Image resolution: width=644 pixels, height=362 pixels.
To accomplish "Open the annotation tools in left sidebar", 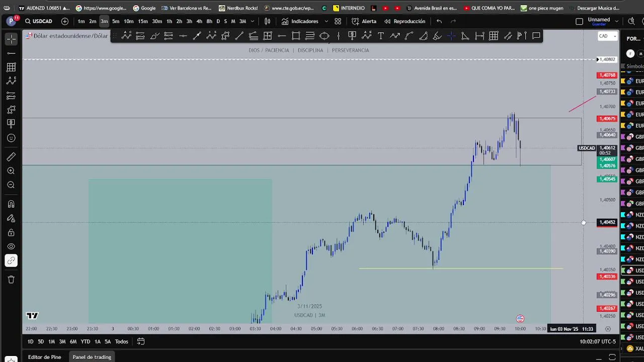I will pyautogui.click(x=11, y=124).
